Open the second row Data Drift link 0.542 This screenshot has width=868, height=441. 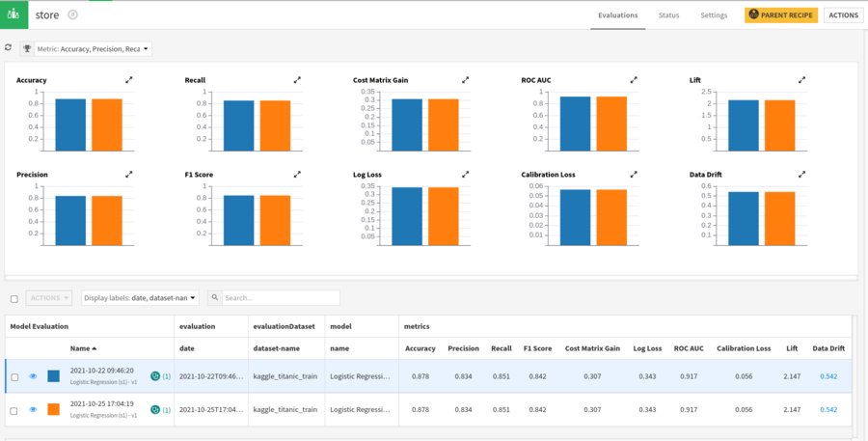tap(828, 410)
